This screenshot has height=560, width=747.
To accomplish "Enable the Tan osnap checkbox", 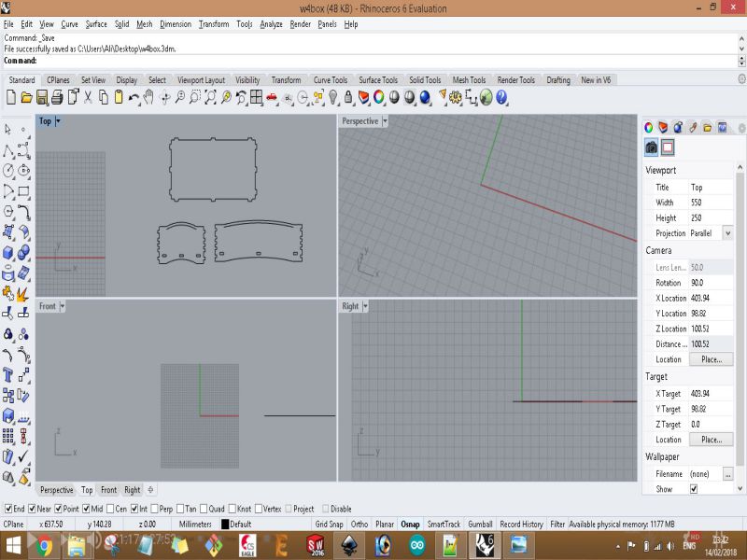I will 180,509.
